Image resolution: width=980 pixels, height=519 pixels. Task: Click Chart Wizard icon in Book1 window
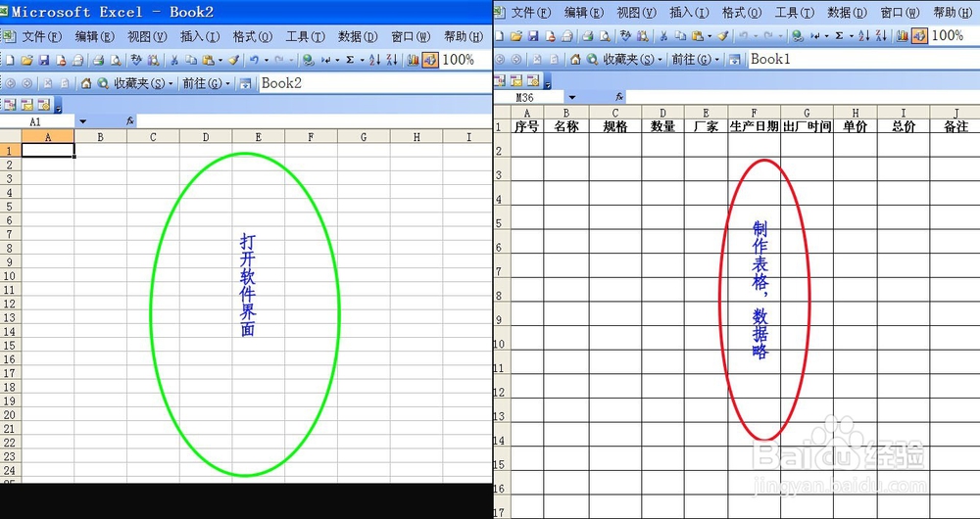tap(902, 36)
